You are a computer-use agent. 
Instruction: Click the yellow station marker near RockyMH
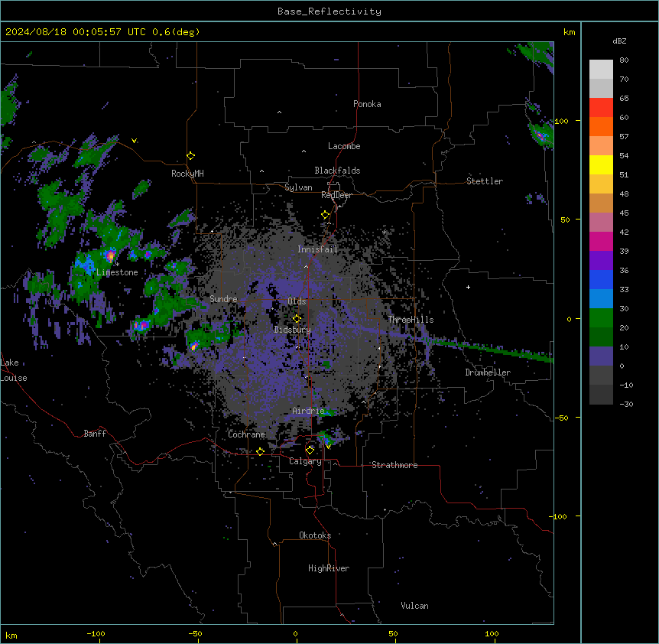click(x=190, y=156)
